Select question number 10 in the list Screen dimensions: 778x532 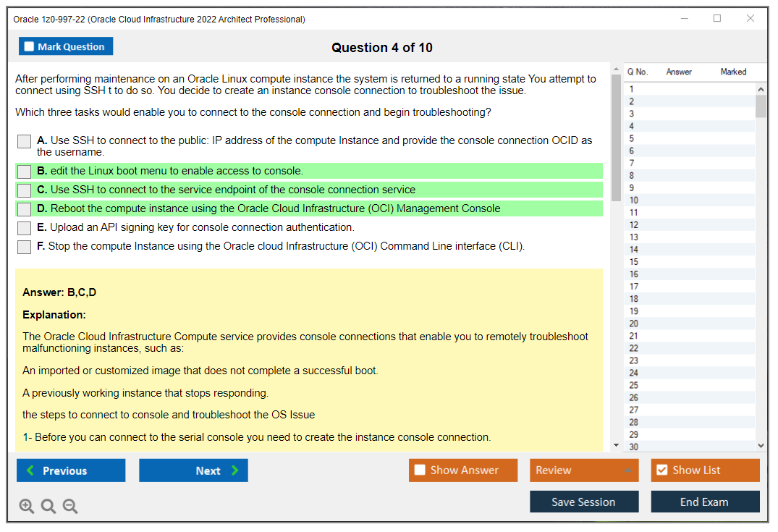(634, 200)
